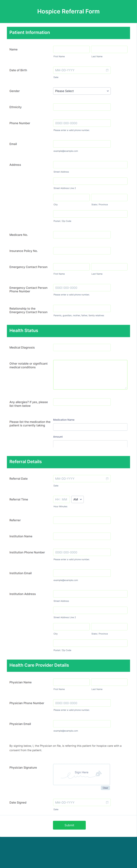137x868 pixels.
Task: Click the Referral Time HH:MM field
Action: (x=61, y=499)
